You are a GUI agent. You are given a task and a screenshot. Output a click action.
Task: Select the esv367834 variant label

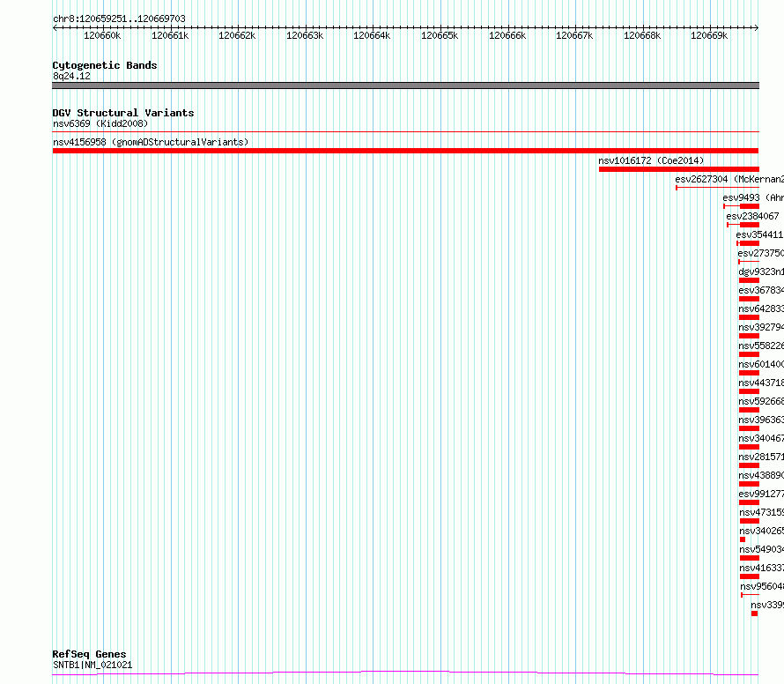pyautogui.click(x=761, y=290)
